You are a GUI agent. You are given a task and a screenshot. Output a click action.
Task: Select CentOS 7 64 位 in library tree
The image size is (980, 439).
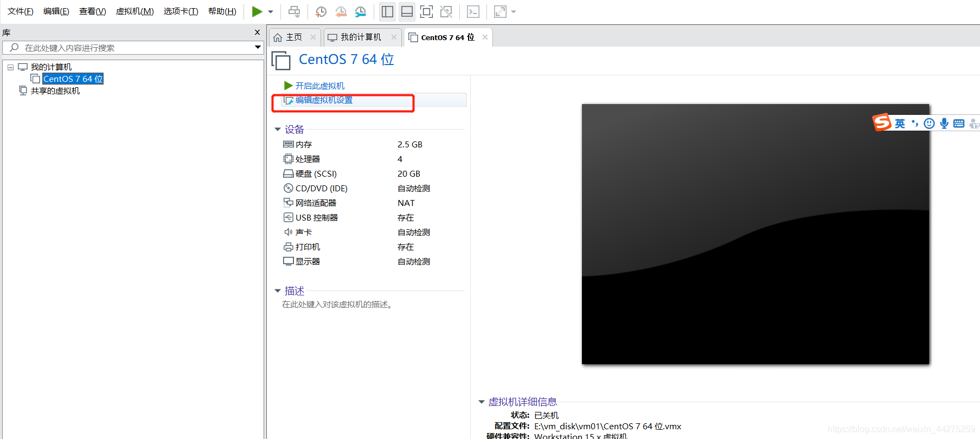[73, 79]
